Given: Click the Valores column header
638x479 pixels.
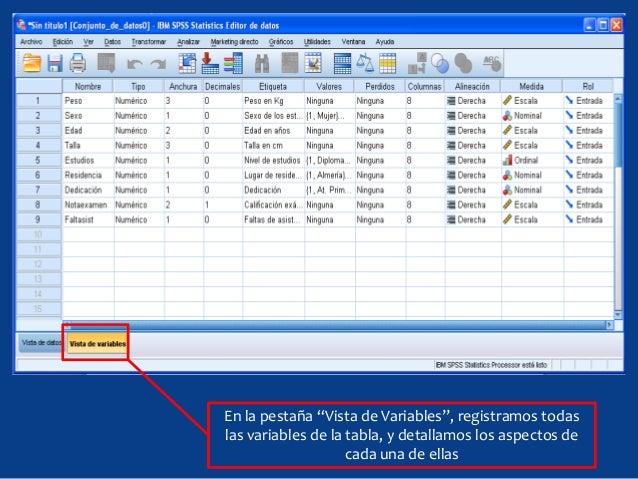Looking at the screenshot, I should click(329, 86).
